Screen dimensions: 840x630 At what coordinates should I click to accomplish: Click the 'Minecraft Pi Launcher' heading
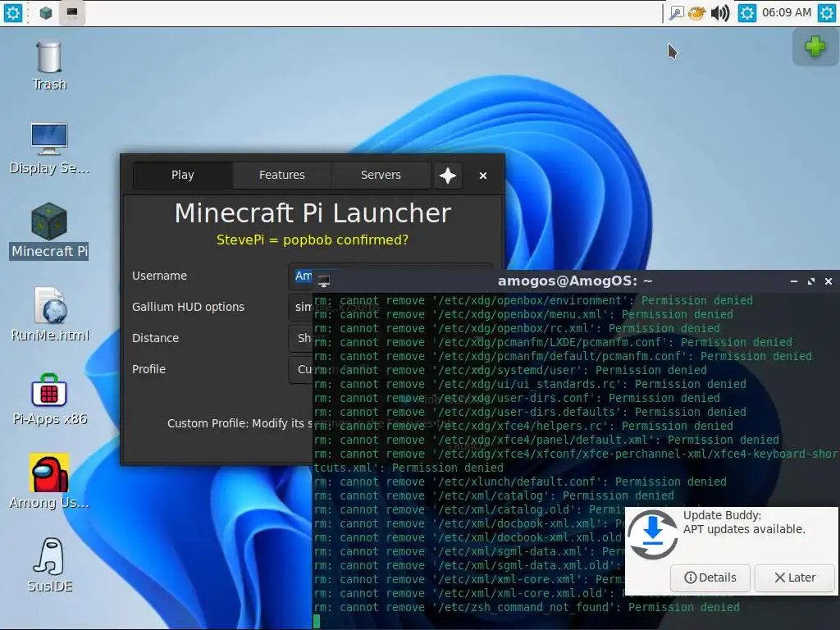pos(313,213)
